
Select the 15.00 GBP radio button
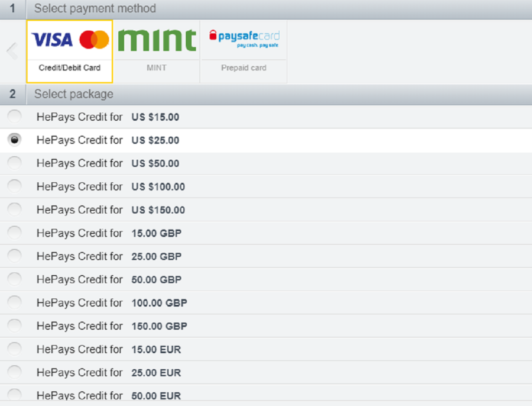point(15,233)
